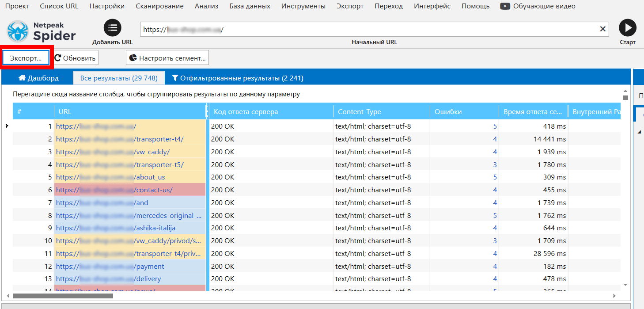
Task: Open the /ashika-italija URL link
Action: (116, 228)
